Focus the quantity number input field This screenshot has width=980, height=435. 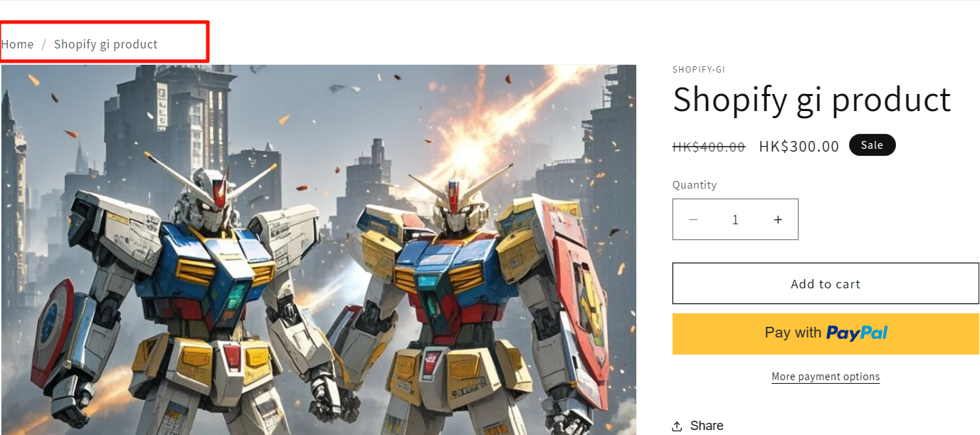735,220
